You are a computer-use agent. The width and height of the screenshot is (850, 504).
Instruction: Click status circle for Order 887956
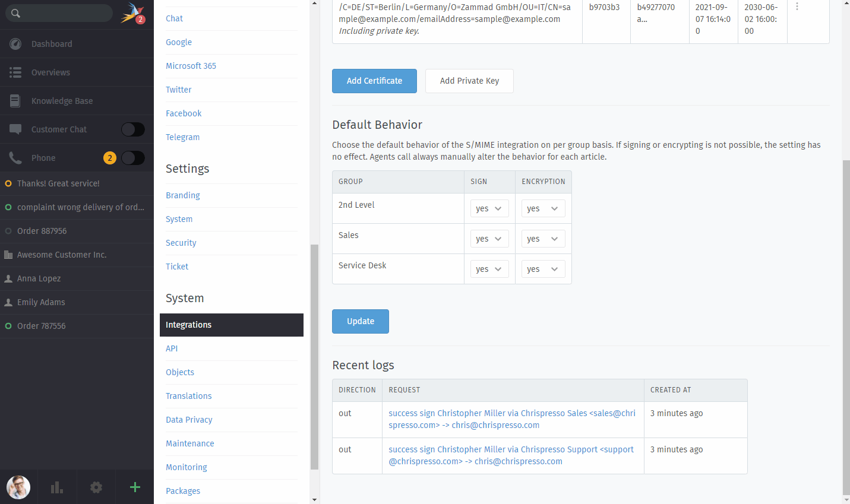8,231
